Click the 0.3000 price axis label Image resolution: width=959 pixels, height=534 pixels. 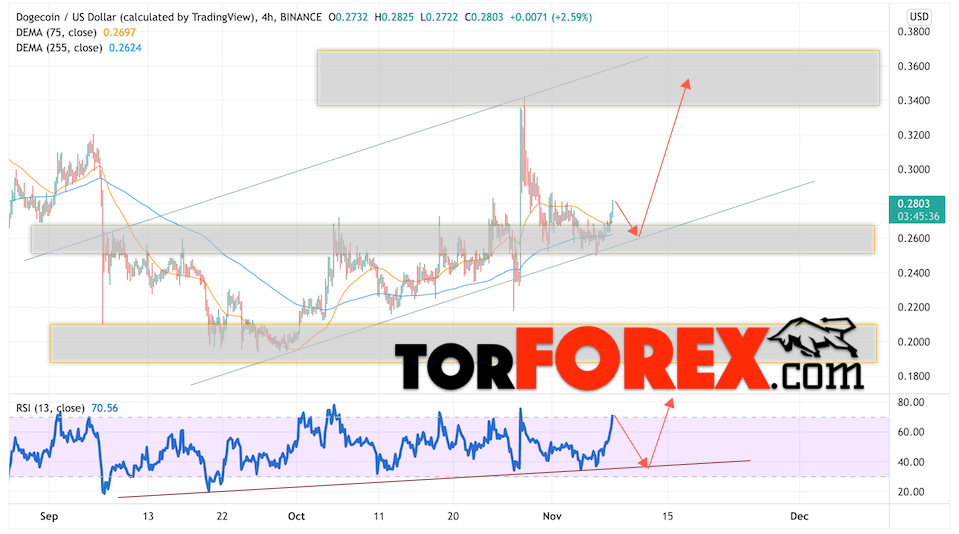[x=914, y=169]
